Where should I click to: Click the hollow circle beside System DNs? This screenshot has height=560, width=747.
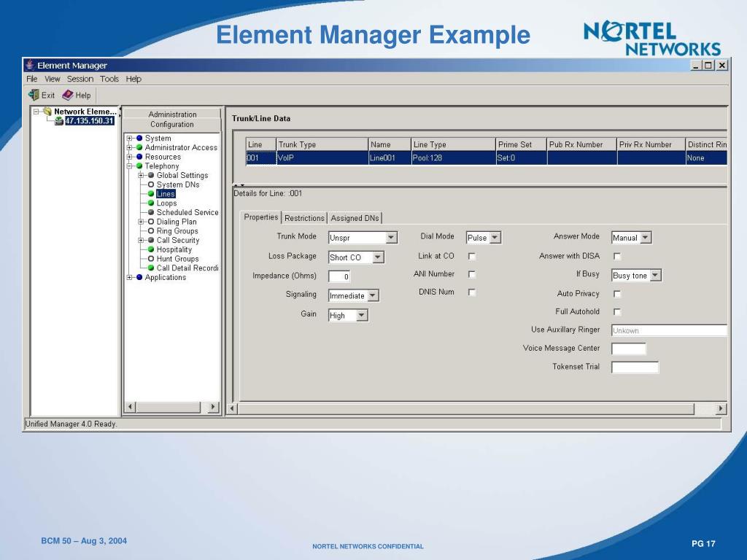(x=151, y=184)
